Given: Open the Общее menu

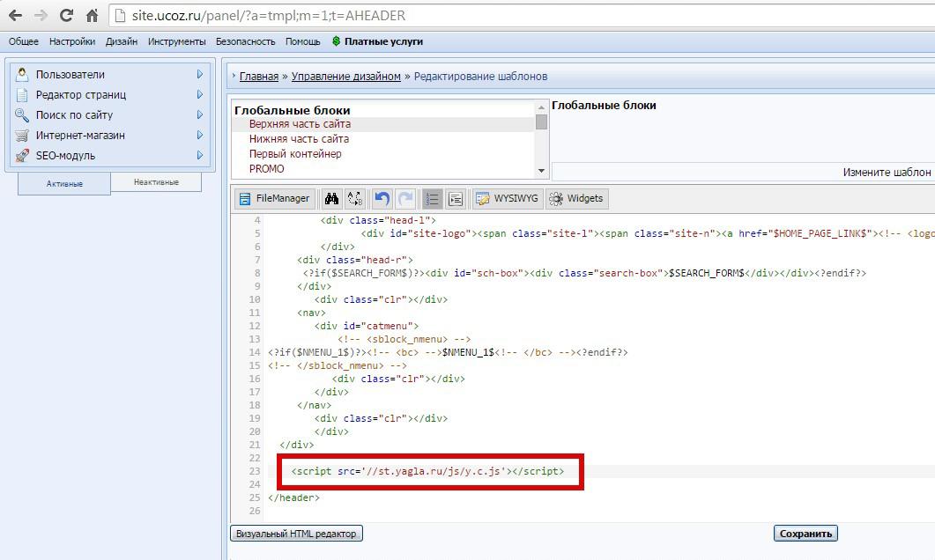Looking at the screenshot, I should pos(23,41).
